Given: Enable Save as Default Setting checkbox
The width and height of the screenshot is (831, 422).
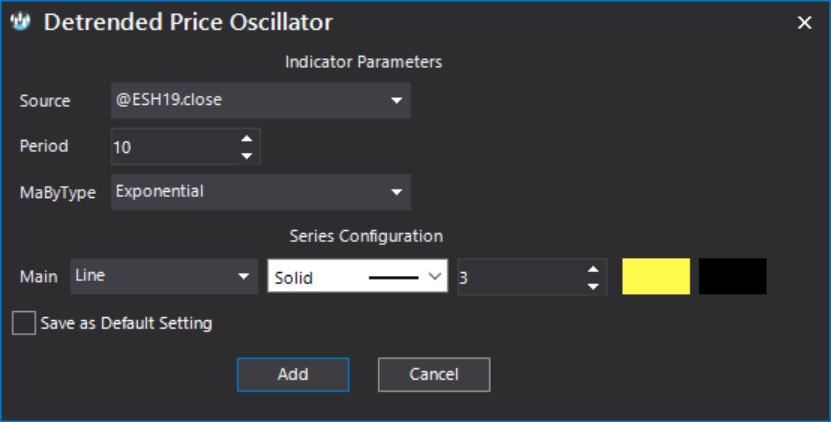Looking at the screenshot, I should [24, 323].
